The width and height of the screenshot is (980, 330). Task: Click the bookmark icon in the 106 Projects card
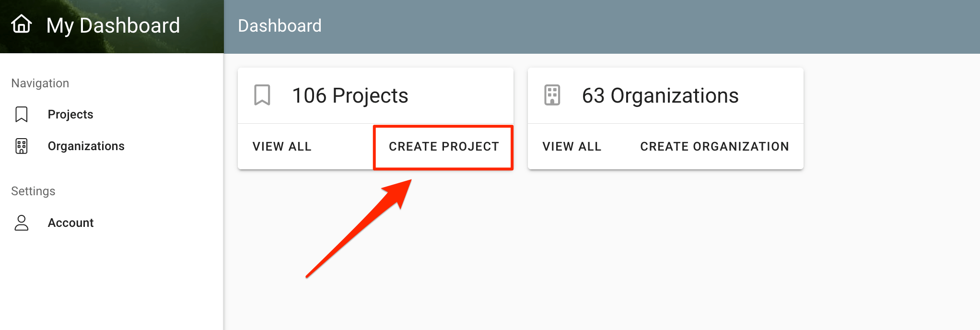(262, 95)
